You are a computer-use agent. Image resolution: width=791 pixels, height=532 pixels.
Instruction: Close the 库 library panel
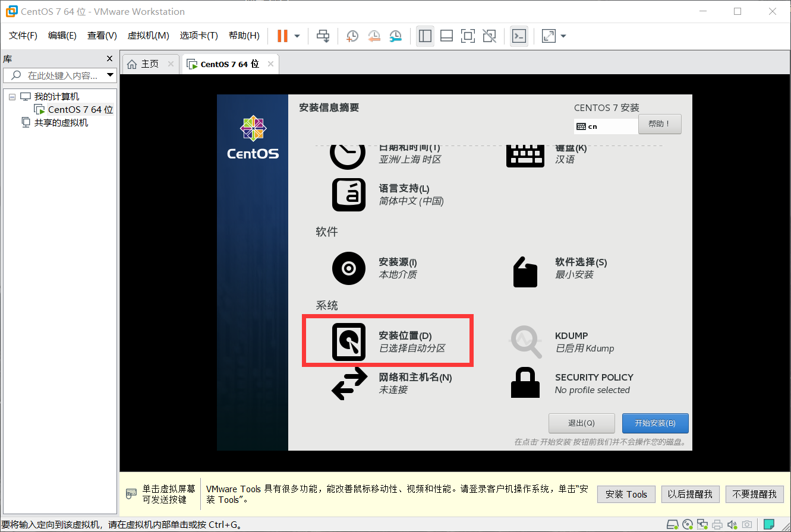[109, 59]
